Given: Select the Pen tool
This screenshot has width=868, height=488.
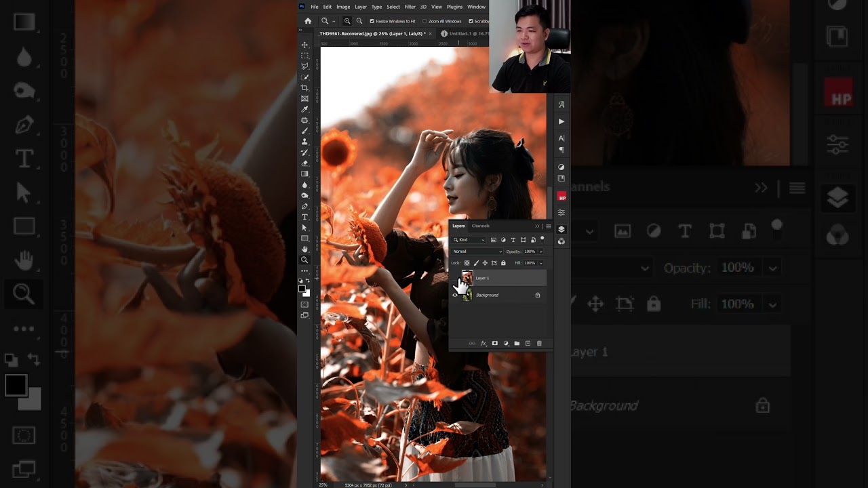Looking at the screenshot, I should coord(304,206).
